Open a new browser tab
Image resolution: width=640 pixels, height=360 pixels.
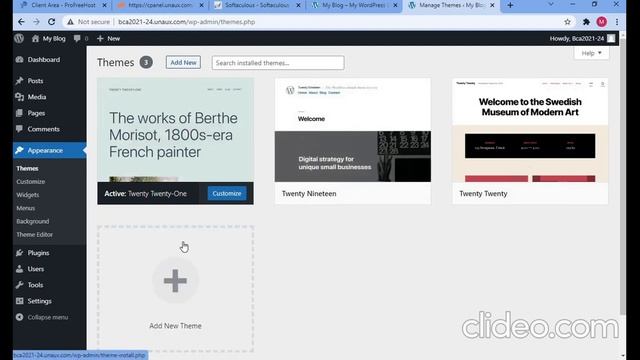pyautogui.click(x=510, y=5)
